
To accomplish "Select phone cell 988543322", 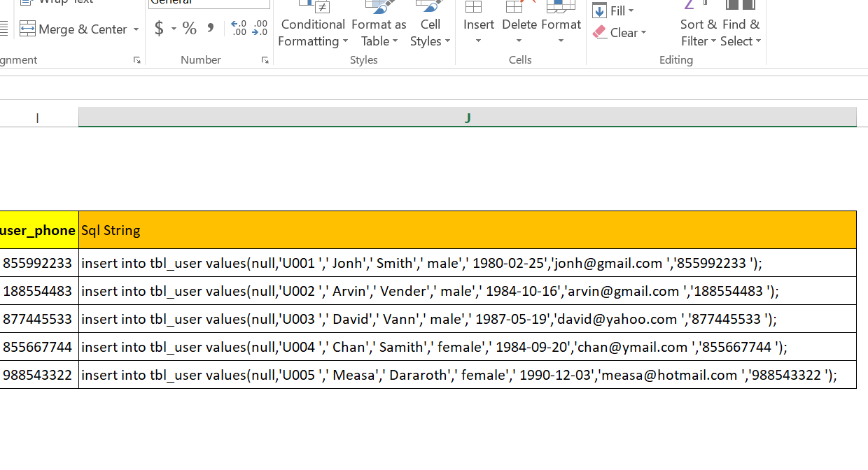I will (x=39, y=375).
